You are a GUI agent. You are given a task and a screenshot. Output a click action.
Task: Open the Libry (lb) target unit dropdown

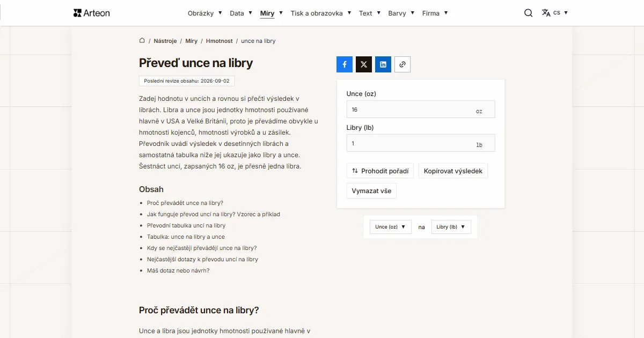451,227
